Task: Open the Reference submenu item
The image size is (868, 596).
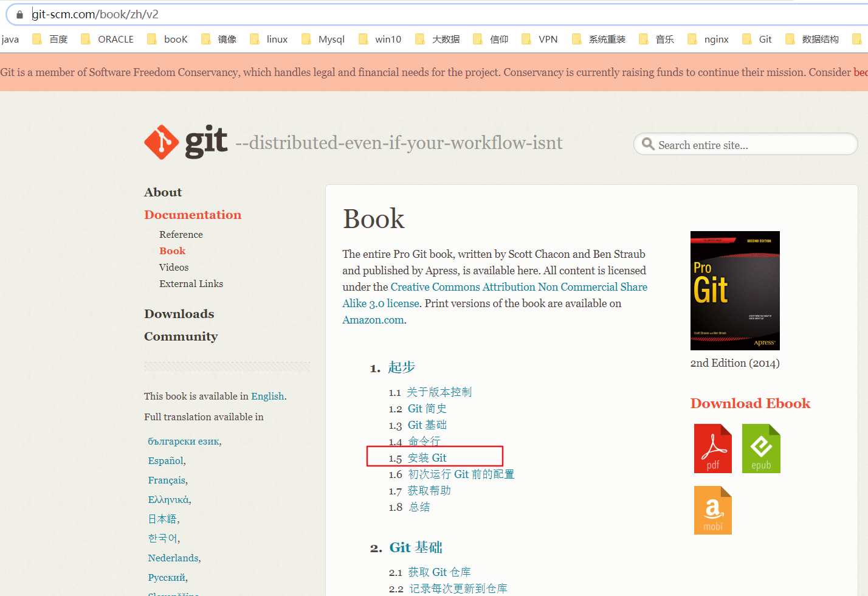Action: (181, 234)
